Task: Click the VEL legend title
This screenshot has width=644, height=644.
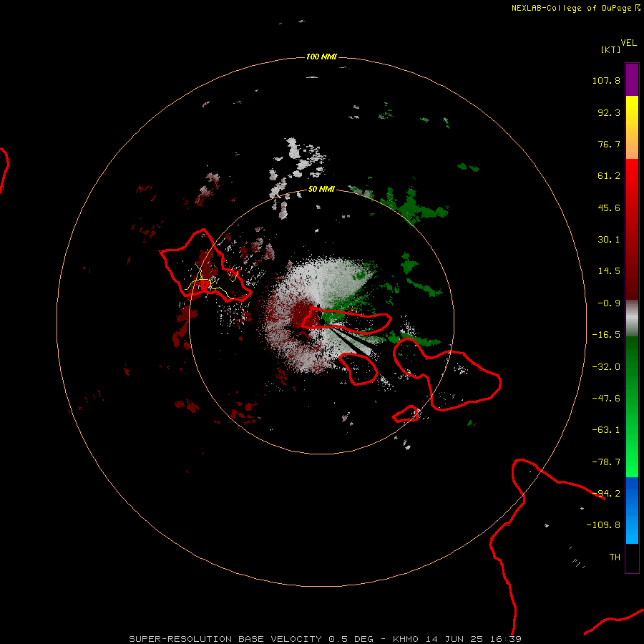Action: (628, 43)
